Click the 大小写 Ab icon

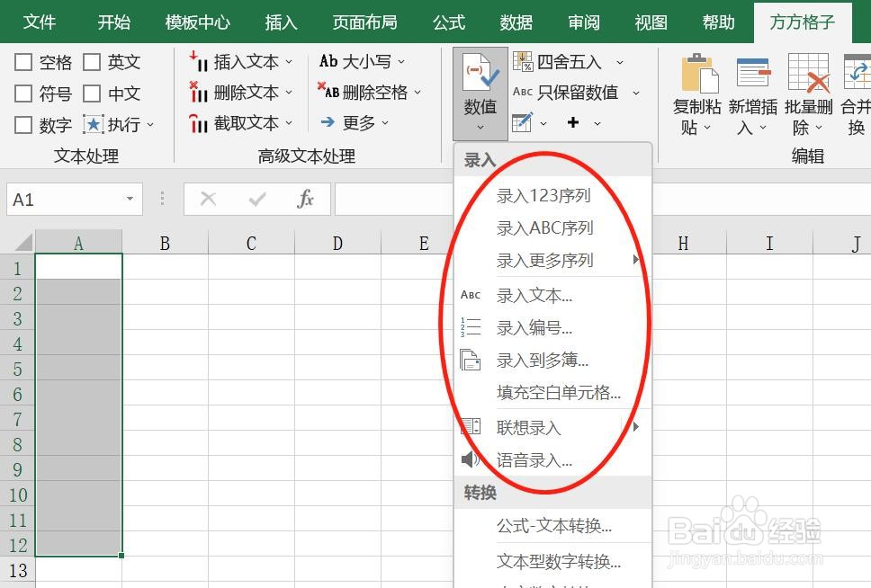[328, 61]
